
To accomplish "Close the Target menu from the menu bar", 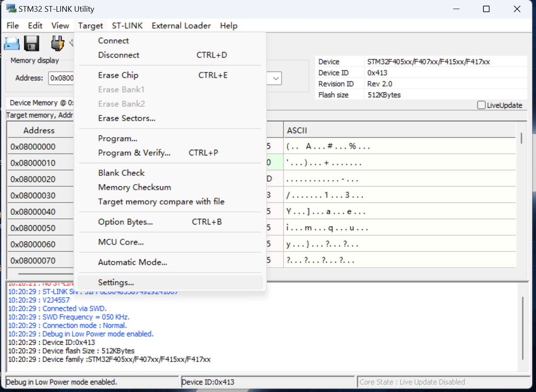I will 91,26.
